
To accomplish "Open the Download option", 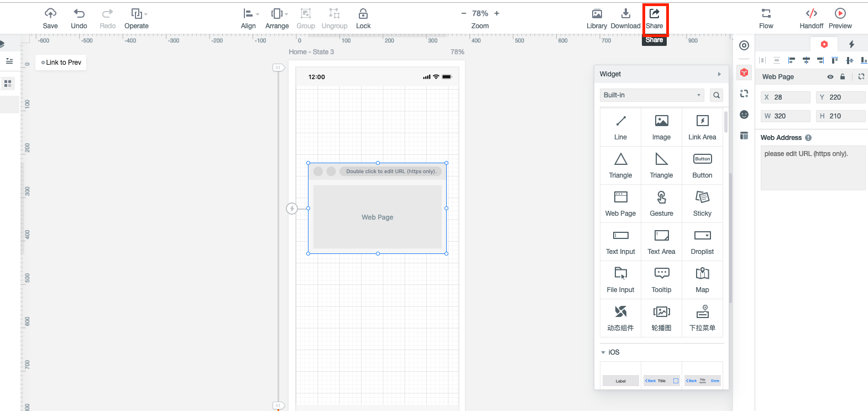I will (625, 18).
